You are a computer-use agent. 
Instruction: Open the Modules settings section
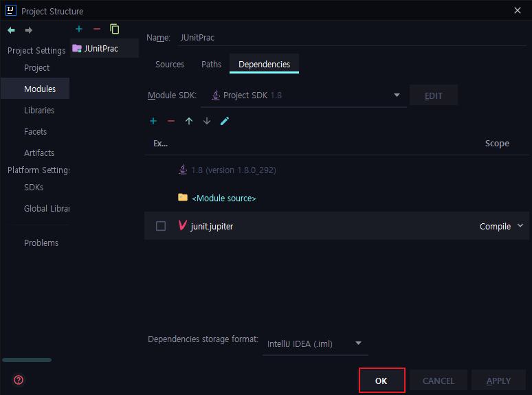click(35, 89)
